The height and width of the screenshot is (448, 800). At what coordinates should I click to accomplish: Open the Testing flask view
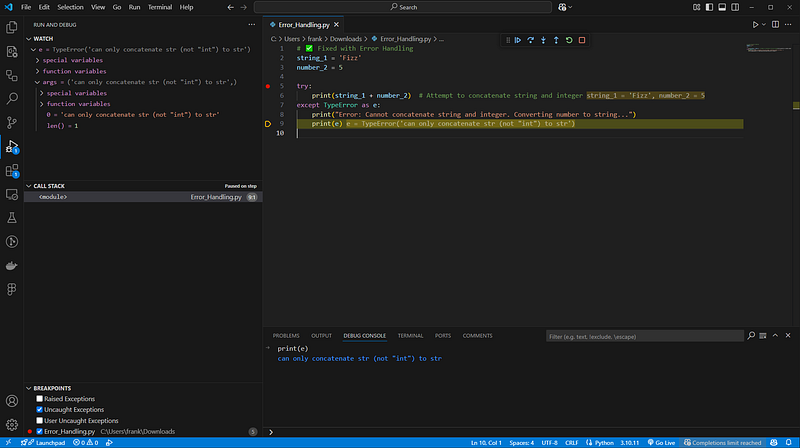12,218
